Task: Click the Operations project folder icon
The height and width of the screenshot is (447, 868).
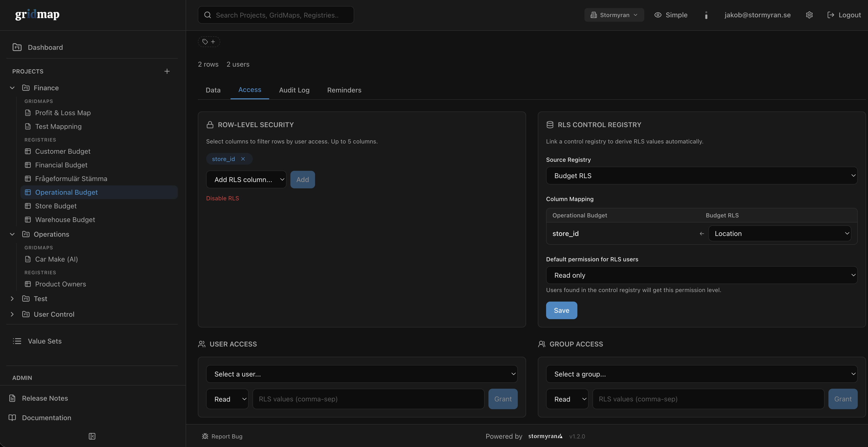Action: (26, 234)
